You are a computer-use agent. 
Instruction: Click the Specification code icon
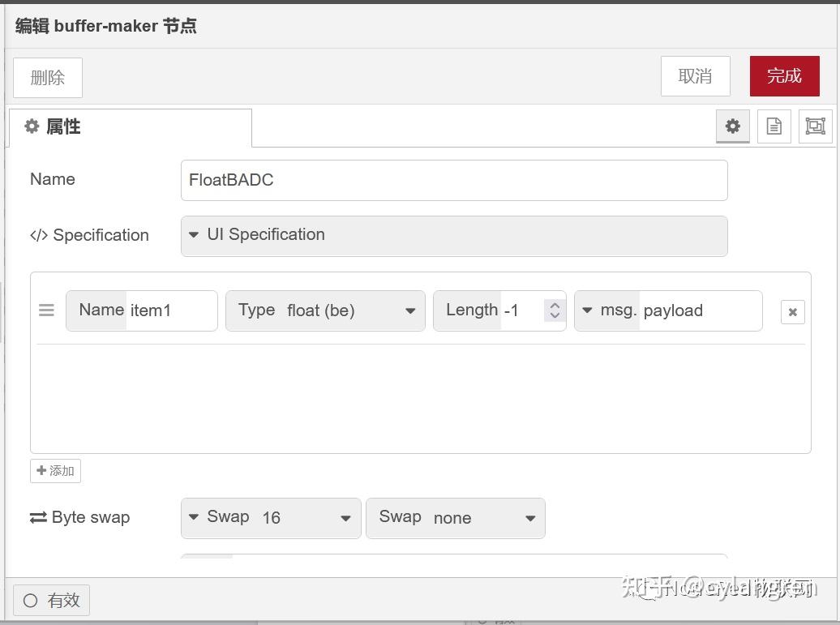click(39, 235)
